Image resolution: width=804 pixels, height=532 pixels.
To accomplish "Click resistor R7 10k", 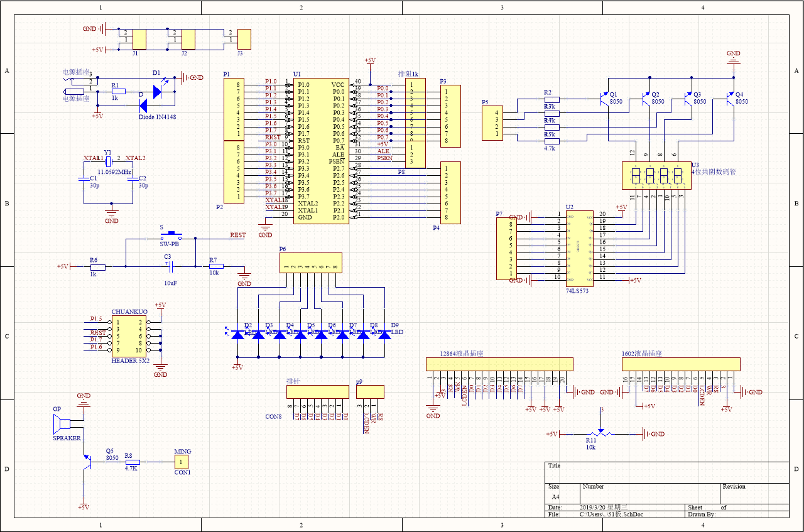I will tap(216, 266).
